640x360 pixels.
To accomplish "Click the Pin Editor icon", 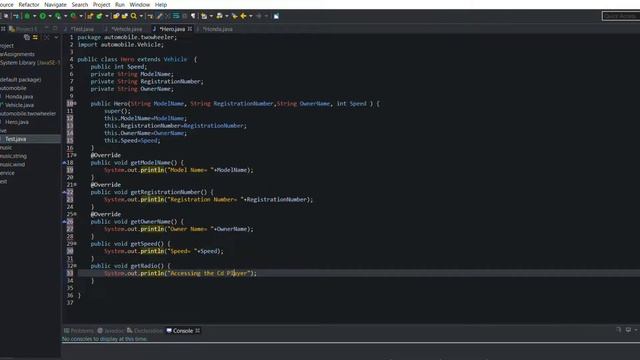I will [x=276, y=16].
